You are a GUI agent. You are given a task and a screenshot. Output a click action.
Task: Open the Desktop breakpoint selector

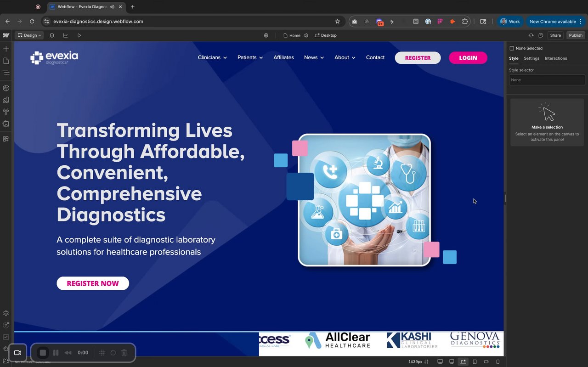326,35
